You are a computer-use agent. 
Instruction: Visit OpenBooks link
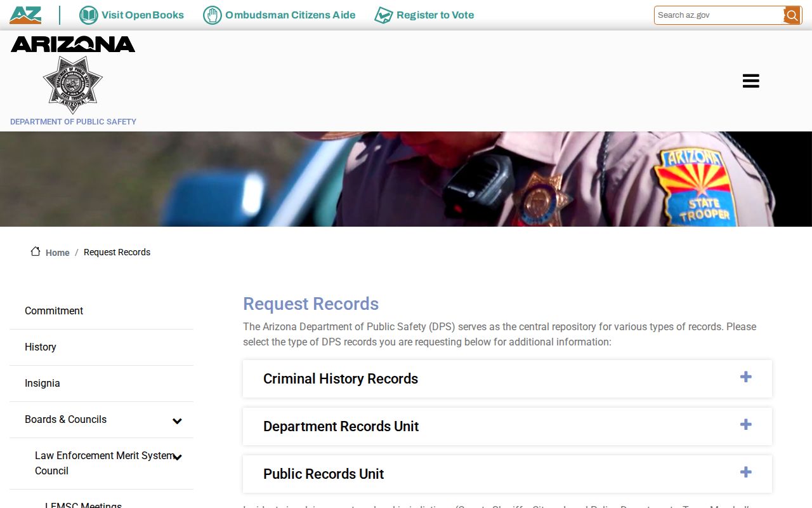(x=143, y=15)
